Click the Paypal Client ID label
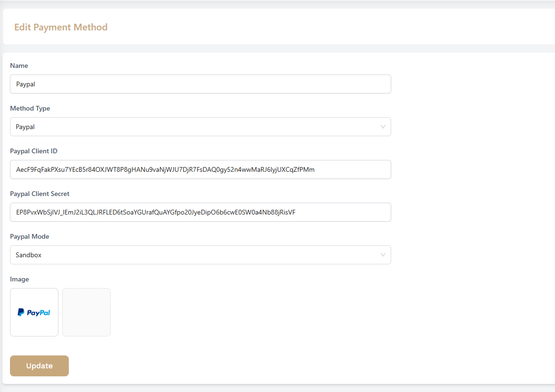This screenshot has height=392, width=555. tap(34, 151)
